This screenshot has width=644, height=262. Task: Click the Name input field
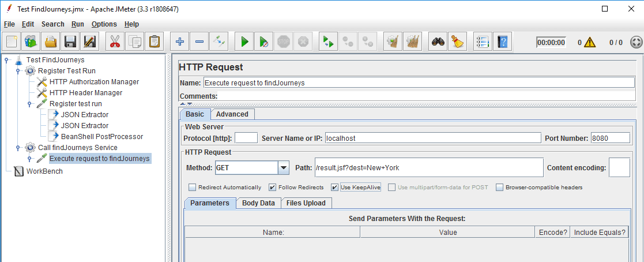[419, 83]
